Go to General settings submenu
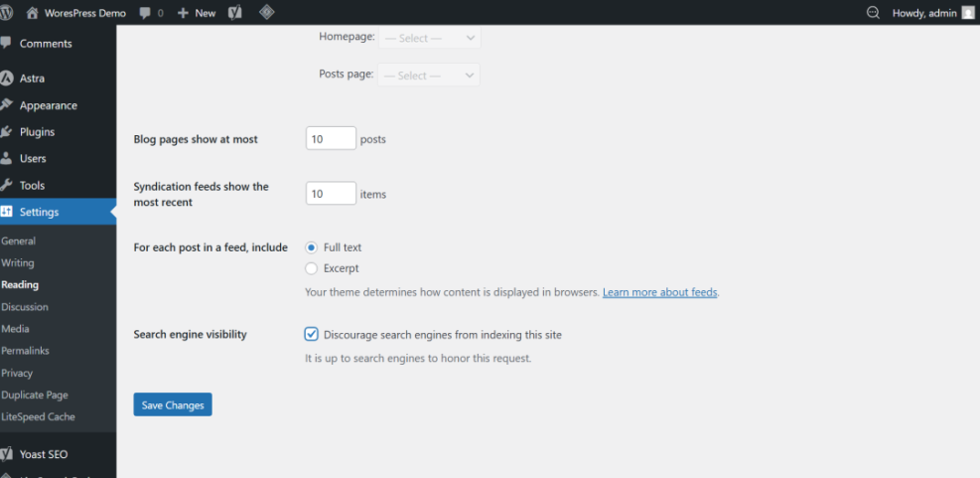This screenshot has width=980, height=478. 18,240
